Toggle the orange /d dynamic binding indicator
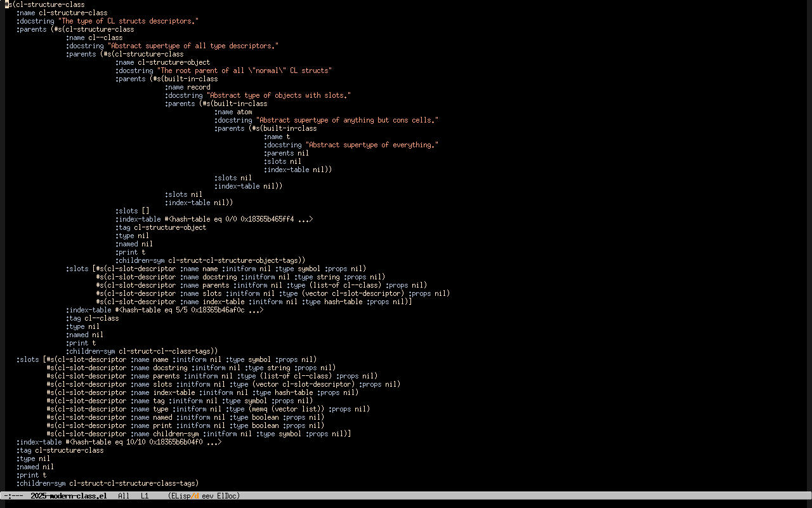The height and width of the screenshot is (508, 812). 195,496
